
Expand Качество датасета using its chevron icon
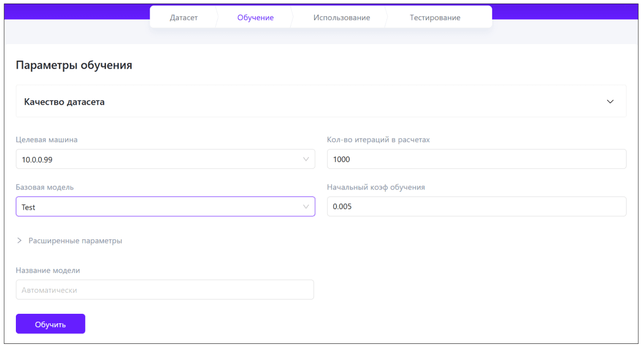tap(610, 101)
